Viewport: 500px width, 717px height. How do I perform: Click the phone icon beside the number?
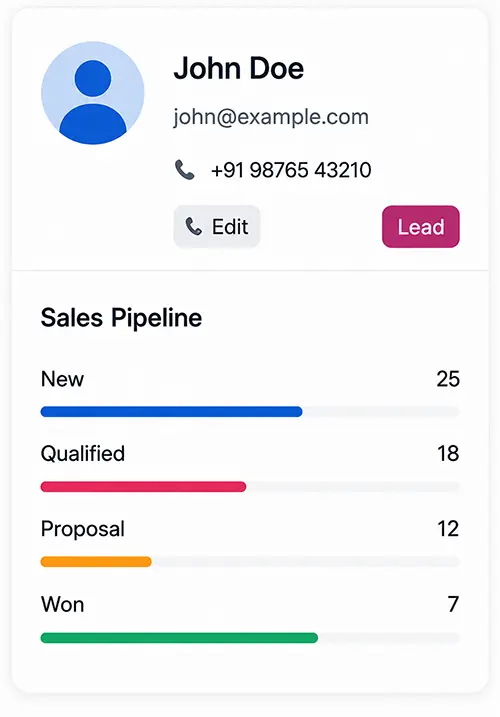[x=185, y=170]
